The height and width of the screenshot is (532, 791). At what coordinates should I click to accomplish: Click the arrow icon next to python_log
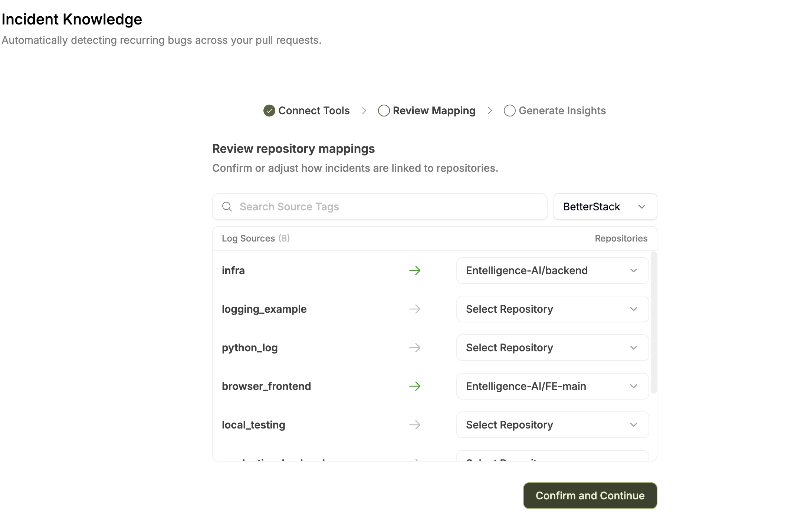(415, 348)
